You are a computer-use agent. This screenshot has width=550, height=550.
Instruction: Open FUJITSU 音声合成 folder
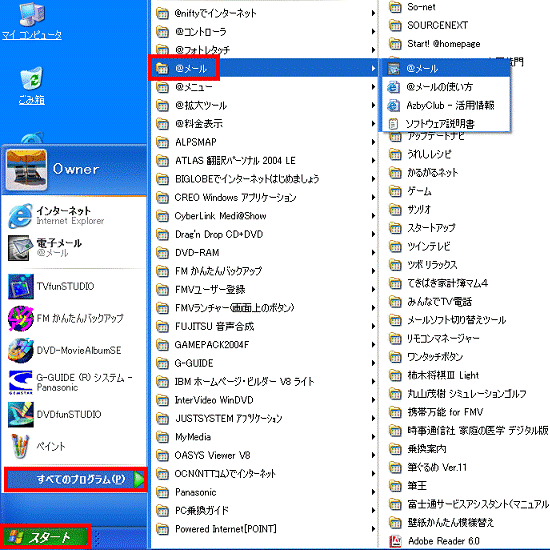click(265, 326)
